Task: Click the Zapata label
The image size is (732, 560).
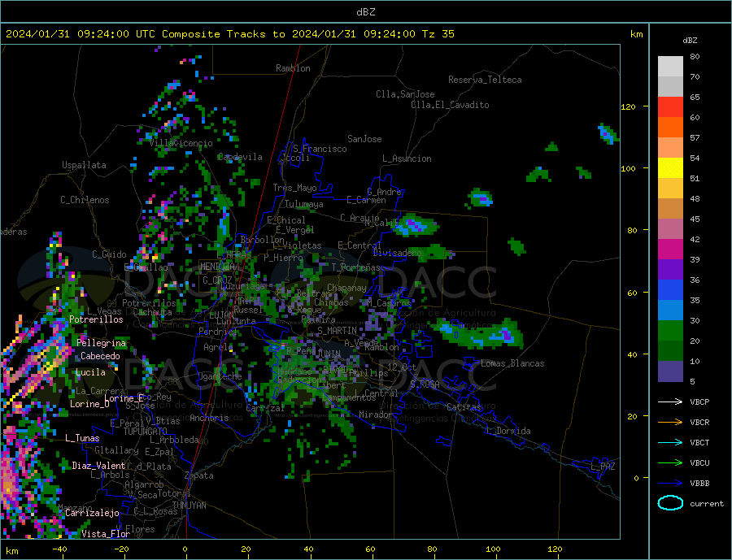Action: pyautogui.click(x=199, y=475)
